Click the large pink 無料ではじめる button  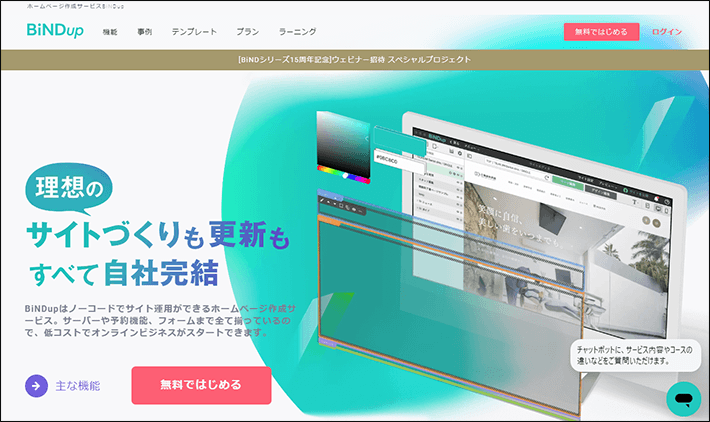tap(201, 385)
